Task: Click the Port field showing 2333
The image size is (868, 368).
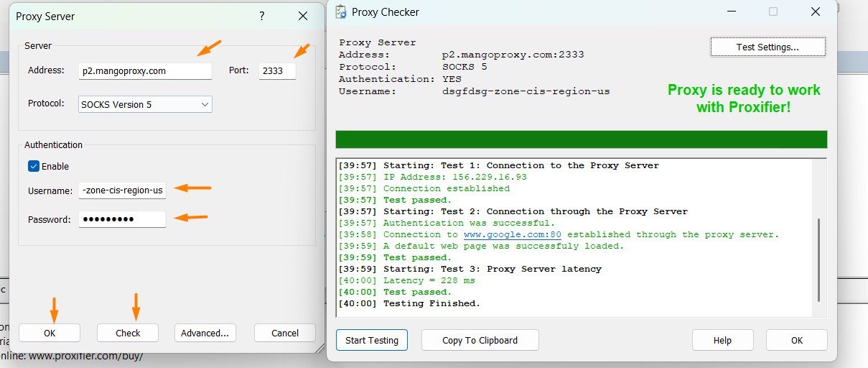Action: point(277,70)
